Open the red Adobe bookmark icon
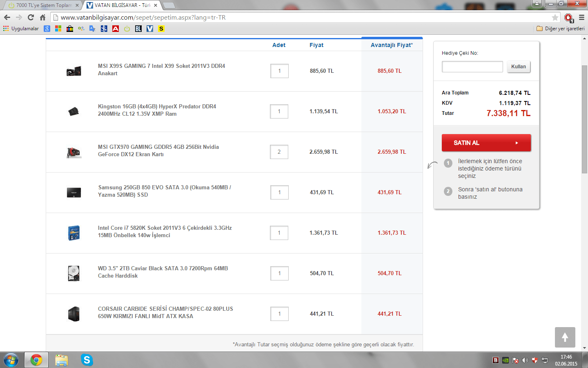Image resolution: width=588 pixels, height=368 pixels. (x=116, y=29)
